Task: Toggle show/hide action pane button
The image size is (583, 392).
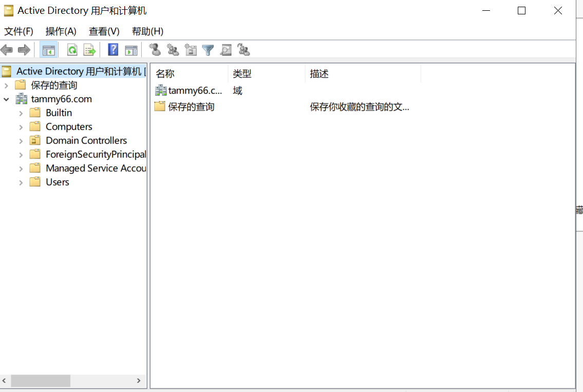Action: pyautogui.click(x=131, y=50)
